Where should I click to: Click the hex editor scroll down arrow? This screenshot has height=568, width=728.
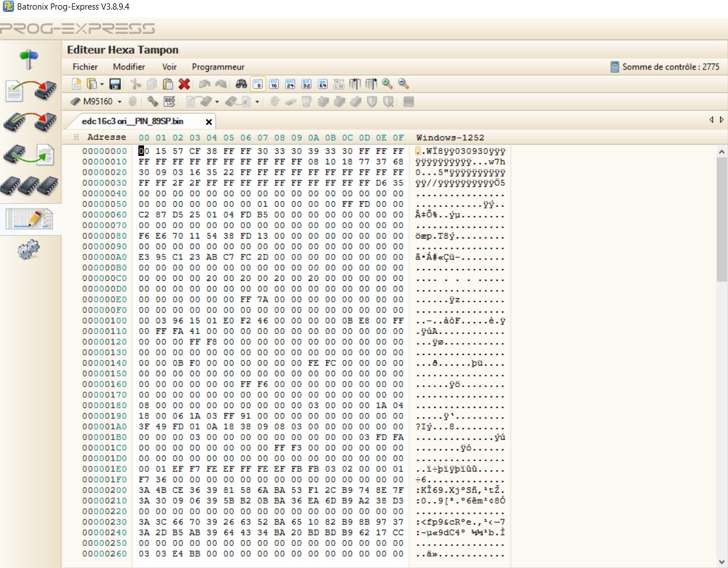click(722, 562)
